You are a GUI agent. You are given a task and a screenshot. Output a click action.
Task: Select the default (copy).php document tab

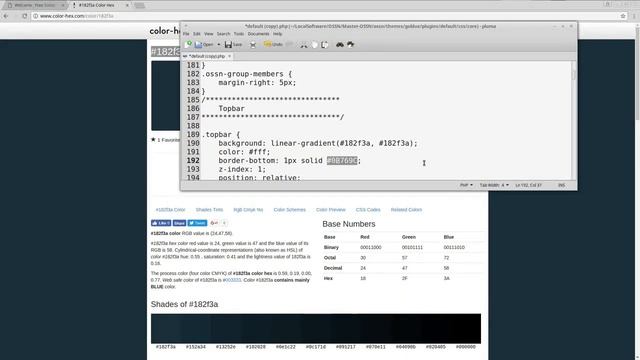(x=207, y=56)
